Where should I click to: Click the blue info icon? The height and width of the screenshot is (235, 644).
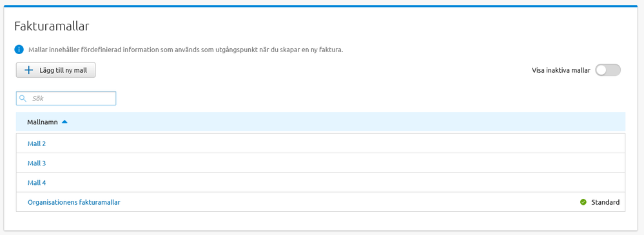point(19,50)
